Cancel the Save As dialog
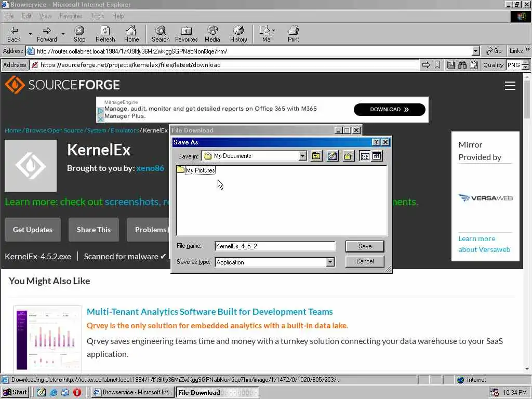 tap(365, 261)
